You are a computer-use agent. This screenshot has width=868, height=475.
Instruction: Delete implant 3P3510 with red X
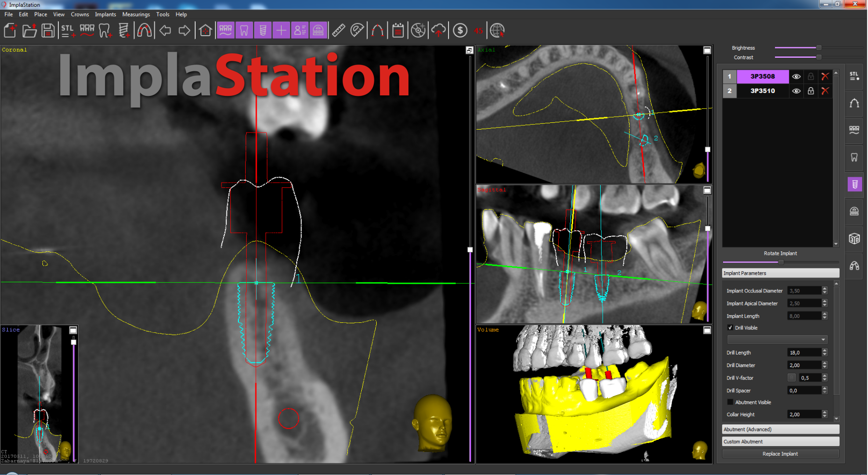tap(825, 91)
